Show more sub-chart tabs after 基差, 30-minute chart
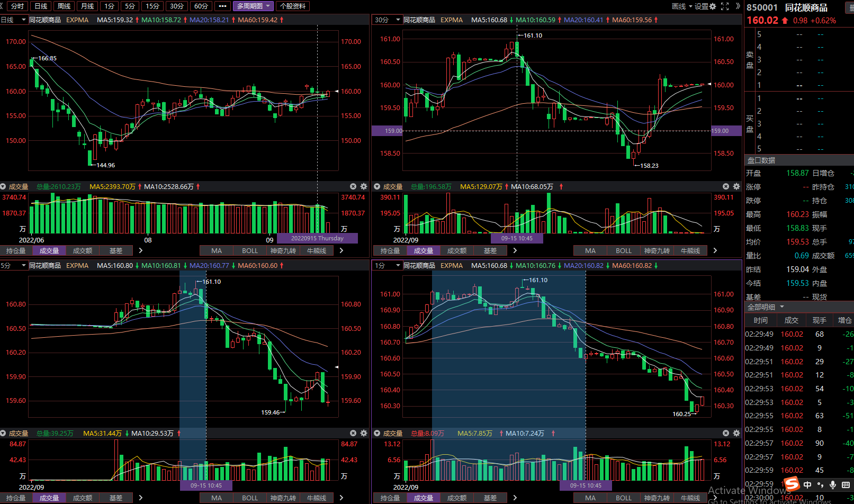 tap(515, 250)
